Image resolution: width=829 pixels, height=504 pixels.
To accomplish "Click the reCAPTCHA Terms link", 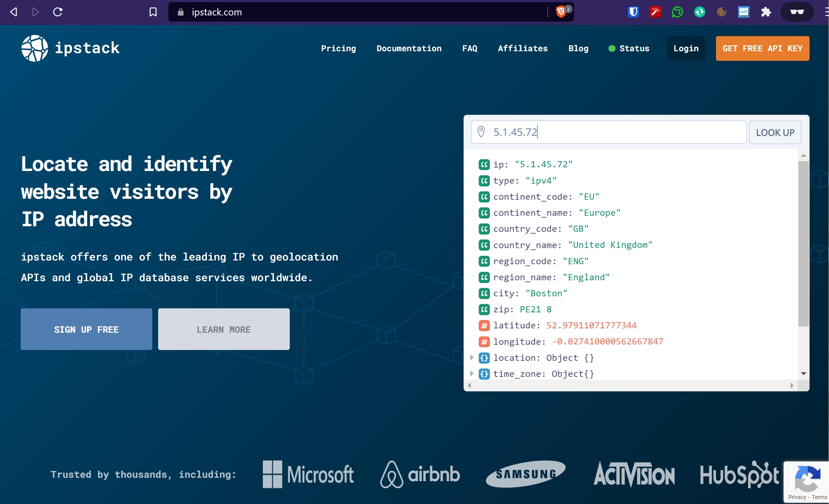I will point(819,497).
